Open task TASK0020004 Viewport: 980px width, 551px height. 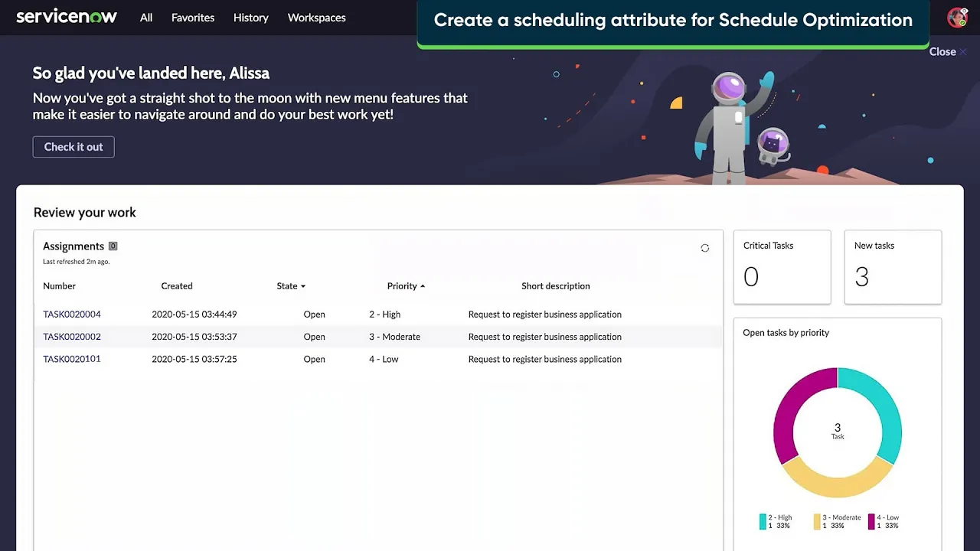tap(72, 315)
